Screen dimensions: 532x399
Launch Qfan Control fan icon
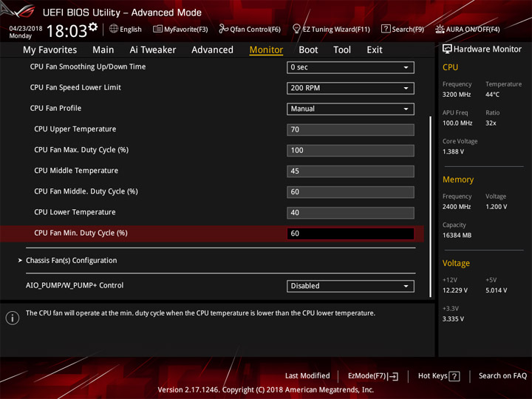point(223,29)
